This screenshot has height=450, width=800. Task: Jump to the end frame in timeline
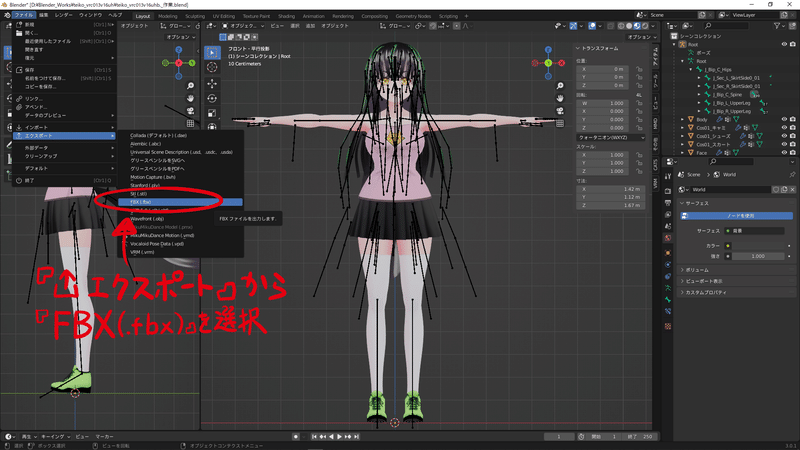(x=357, y=437)
